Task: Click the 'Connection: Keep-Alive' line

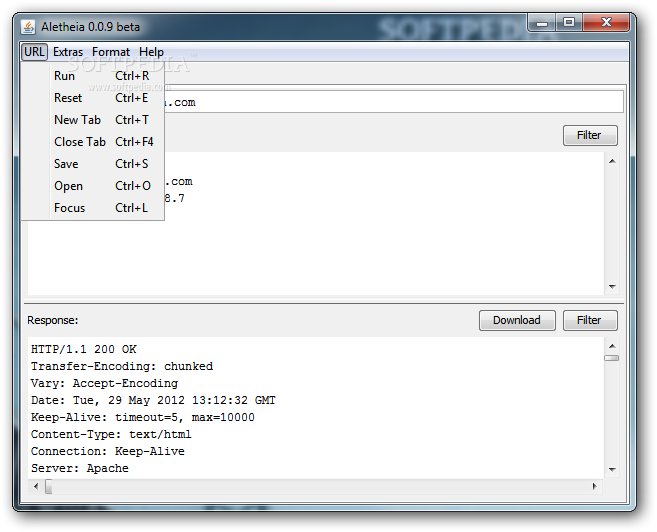Action: point(108,452)
